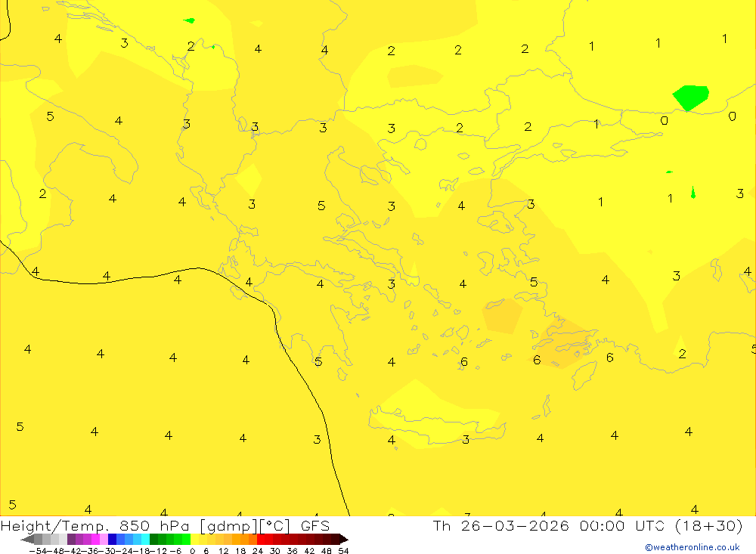
Task: Pick the dark purple swatch in the legend
Action: 71,540
